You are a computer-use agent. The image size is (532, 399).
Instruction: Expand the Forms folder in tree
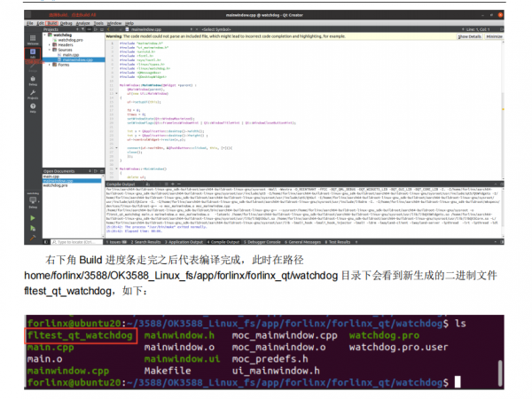coord(50,66)
